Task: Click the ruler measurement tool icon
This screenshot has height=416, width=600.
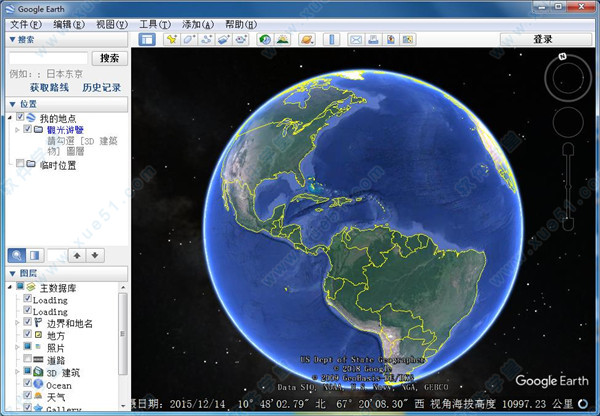Action: 331,39
